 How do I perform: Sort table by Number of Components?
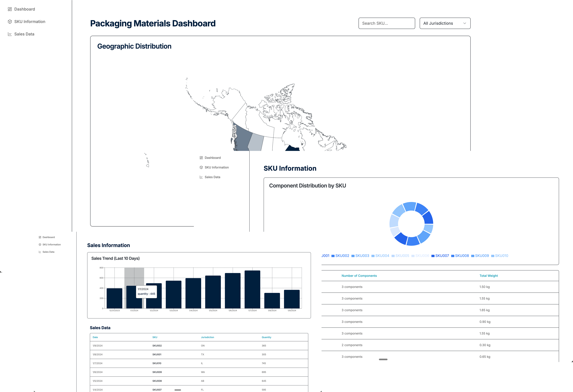click(x=359, y=276)
